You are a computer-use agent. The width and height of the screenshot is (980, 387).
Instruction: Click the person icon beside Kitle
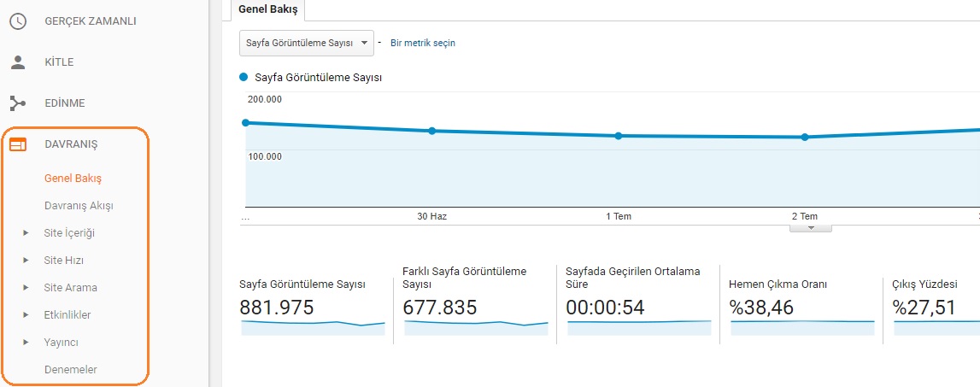pyautogui.click(x=18, y=62)
